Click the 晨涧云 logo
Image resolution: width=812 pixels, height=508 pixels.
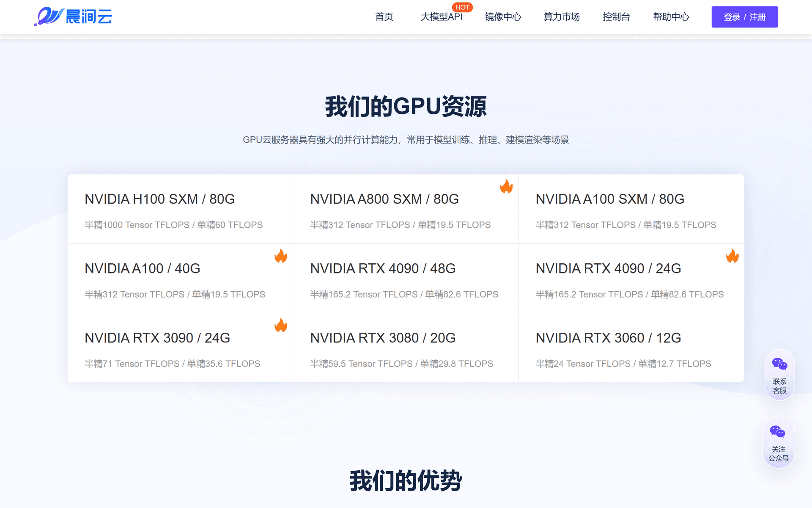point(73,17)
